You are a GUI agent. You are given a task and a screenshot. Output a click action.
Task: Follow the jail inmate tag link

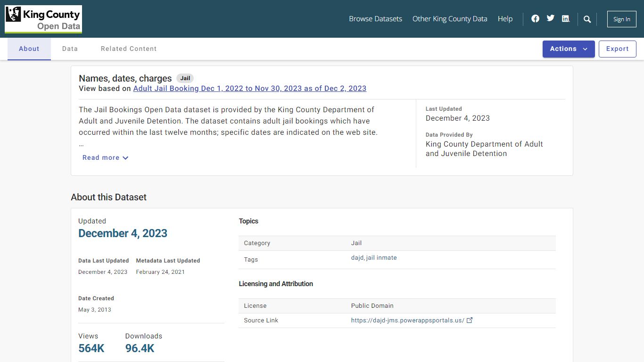[x=381, y=258]
